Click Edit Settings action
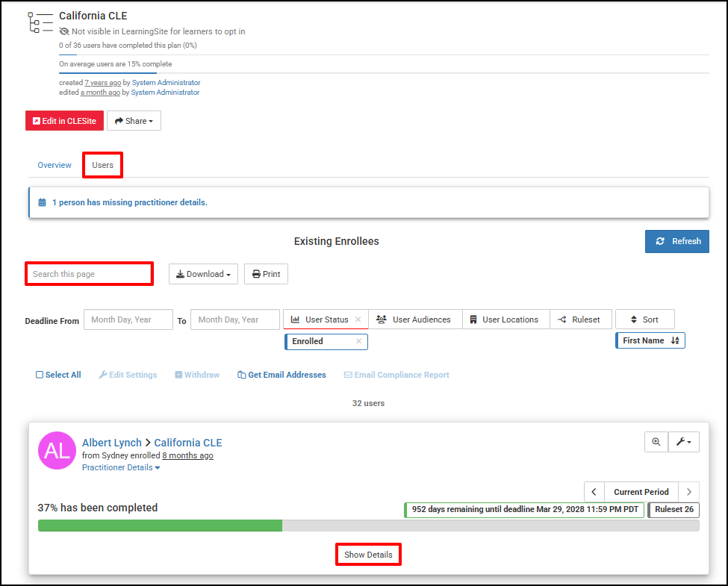This screenshot has width=728, height=586. click(128, 375)
